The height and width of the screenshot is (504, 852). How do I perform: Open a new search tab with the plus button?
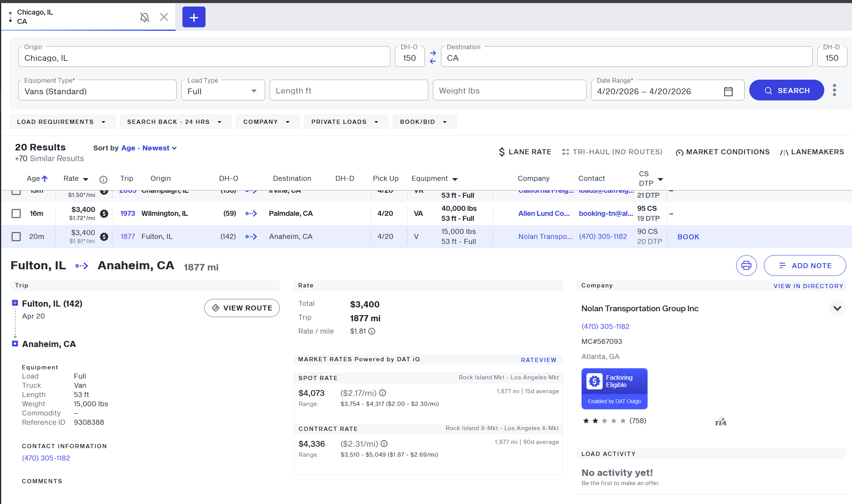[194, 17]
